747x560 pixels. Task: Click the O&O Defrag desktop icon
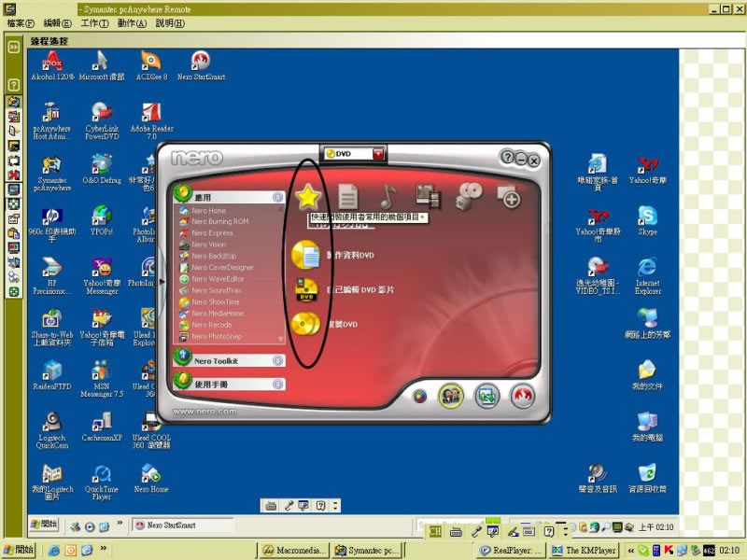pos(102,169)
